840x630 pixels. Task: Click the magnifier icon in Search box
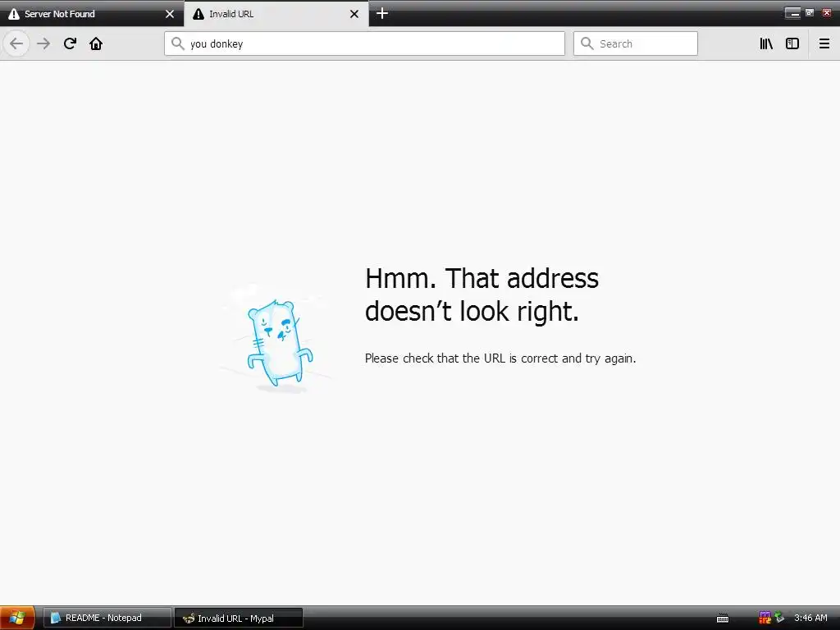coord(587,43)
